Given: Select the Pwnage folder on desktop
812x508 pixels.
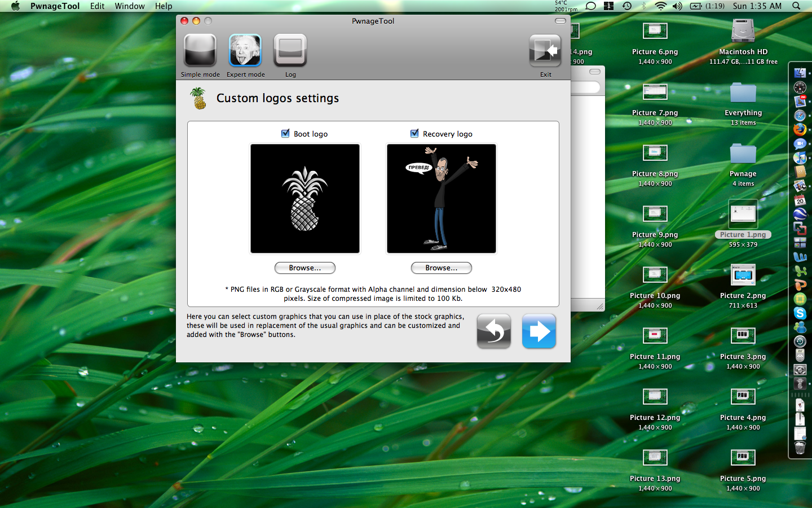Looking at the screenshot, I should [x=743, y=154].
